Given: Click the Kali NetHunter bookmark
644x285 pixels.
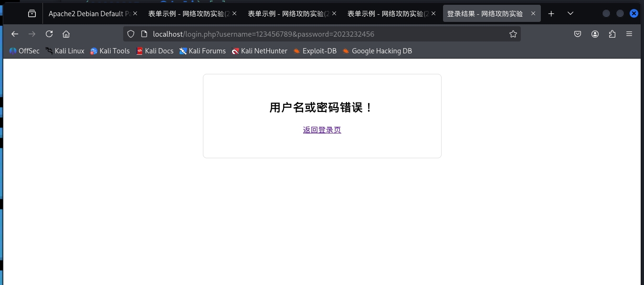Looking at the screenshot, I should (260, 51).
